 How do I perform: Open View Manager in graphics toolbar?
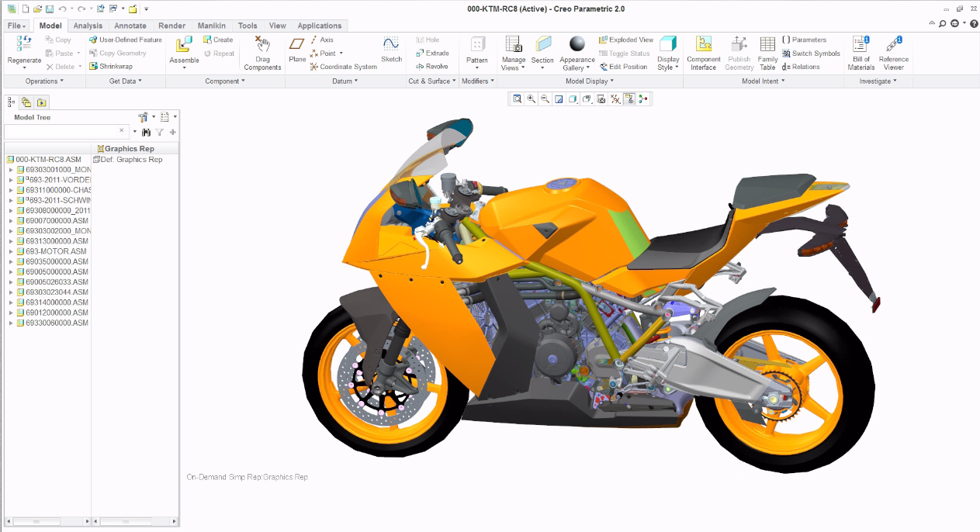click(601, 98)
